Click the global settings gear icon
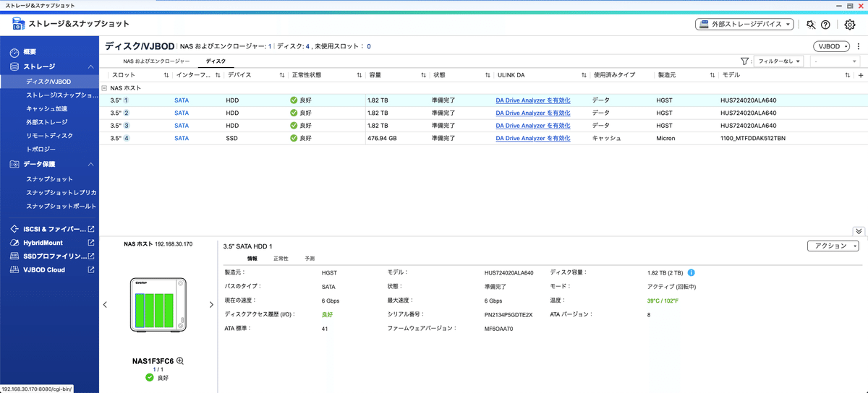Screen dimensions: 868x393 [x=850, y=25]
